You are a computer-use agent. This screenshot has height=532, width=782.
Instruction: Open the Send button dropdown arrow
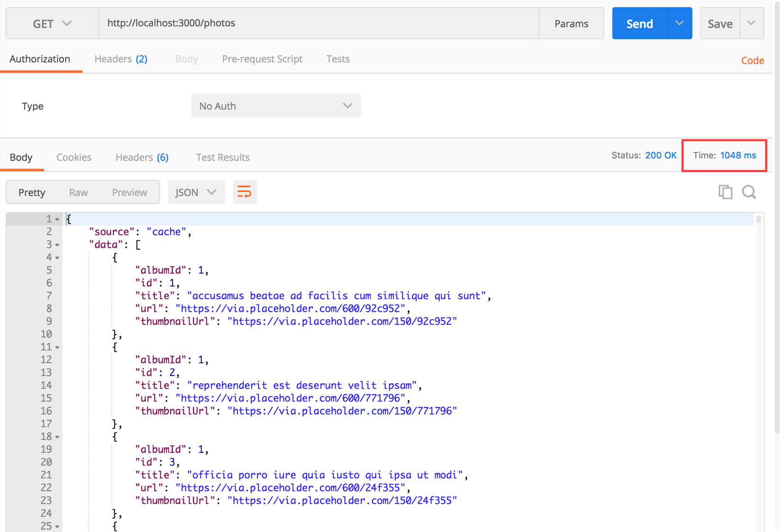point(680,23)
